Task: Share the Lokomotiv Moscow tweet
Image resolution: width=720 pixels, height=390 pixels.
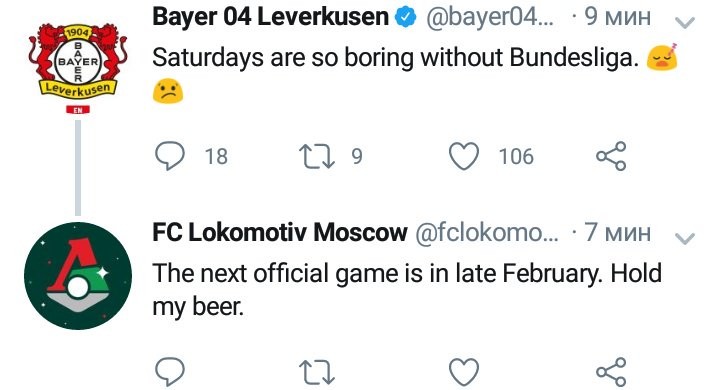Action: 611,372
